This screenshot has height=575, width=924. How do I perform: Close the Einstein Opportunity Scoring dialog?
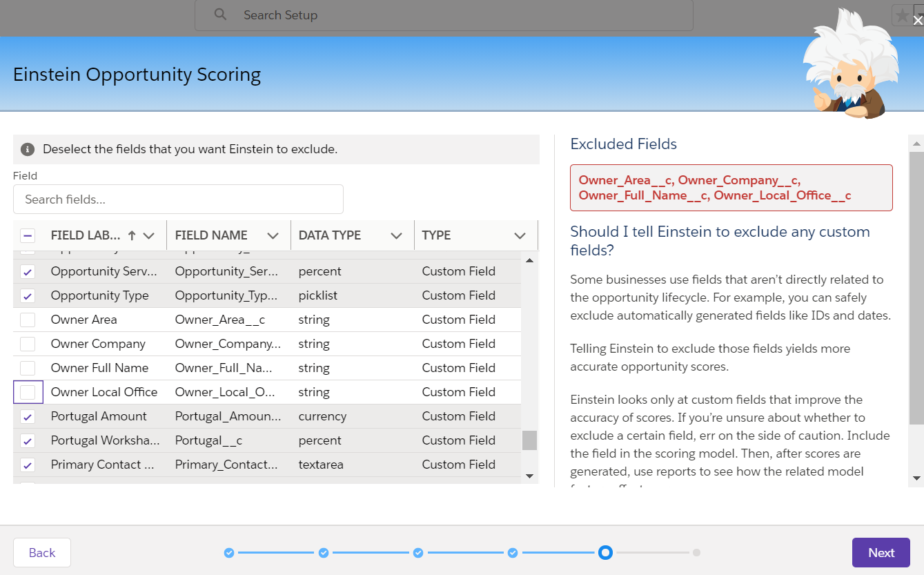coord(917,21)
